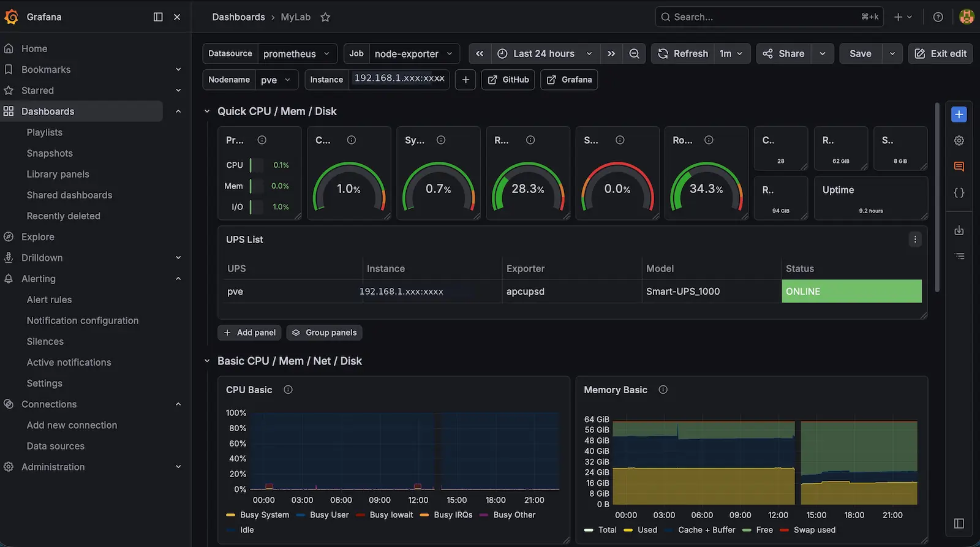Screen dimensions: 980x547
Task: Open Alert rules in sidebar
Action: point(49,300)
